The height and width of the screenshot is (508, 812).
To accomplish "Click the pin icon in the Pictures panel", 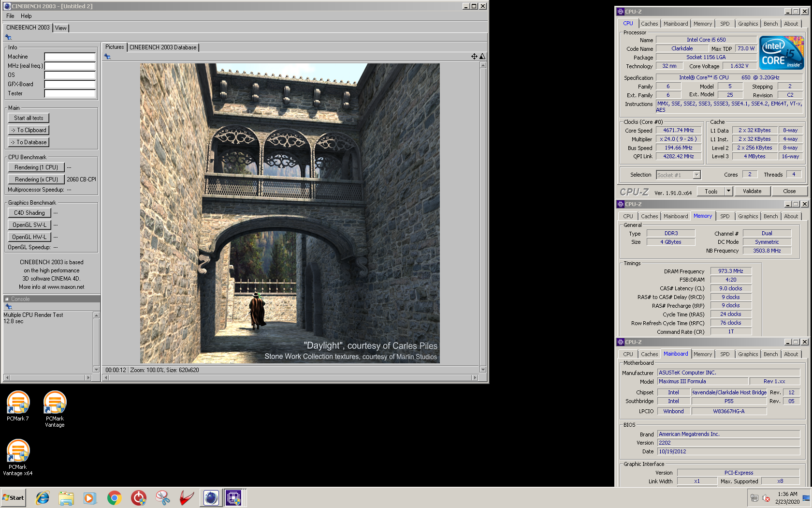I will click(x=107, y=57).
